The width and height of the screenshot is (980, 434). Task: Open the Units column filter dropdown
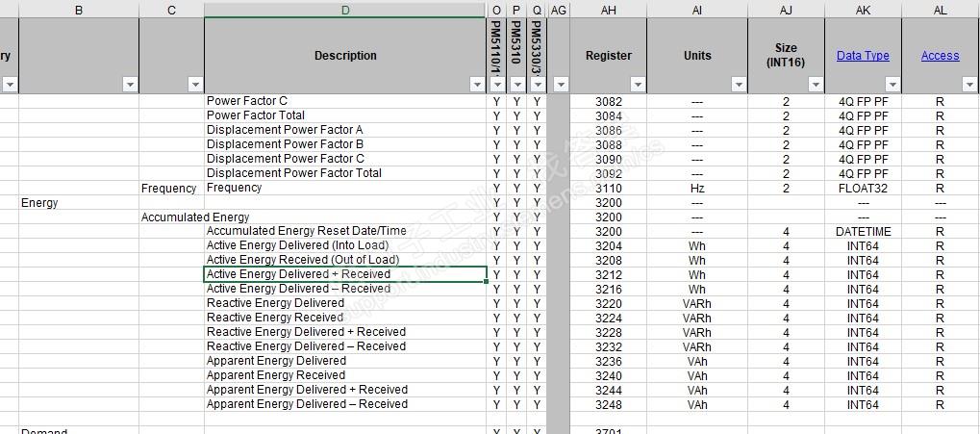pyautogui.click(x=740, y=85)
